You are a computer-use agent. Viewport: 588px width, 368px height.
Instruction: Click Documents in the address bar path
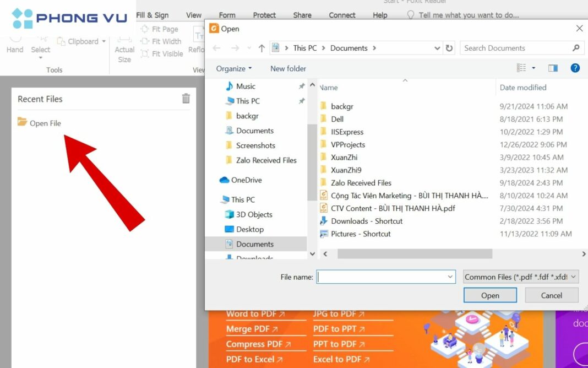(349, 48)
